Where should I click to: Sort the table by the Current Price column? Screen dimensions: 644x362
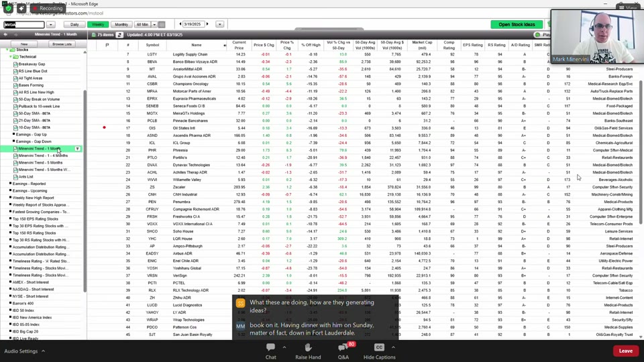pos(239,45)
